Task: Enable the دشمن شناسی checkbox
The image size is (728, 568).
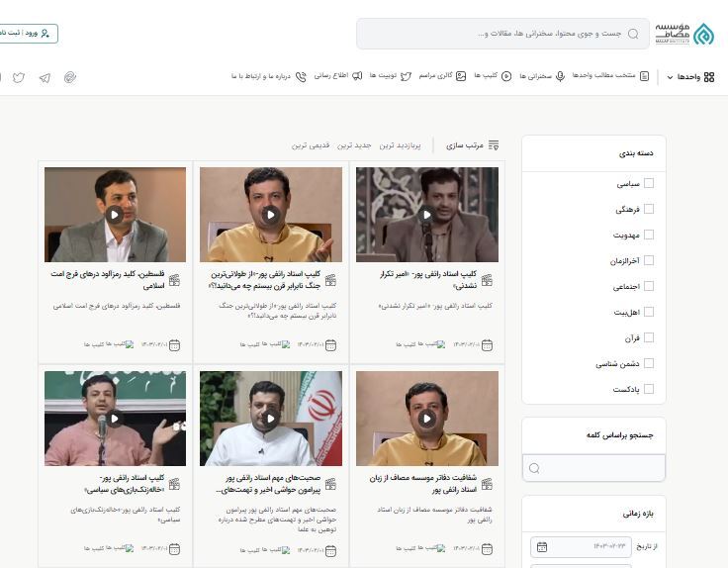Action: click(649, 363)
